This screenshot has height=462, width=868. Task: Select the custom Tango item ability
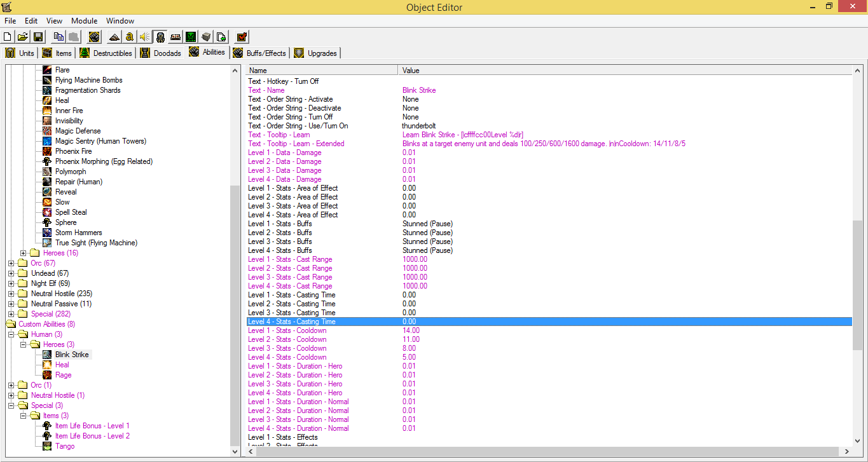coord(64,446)
